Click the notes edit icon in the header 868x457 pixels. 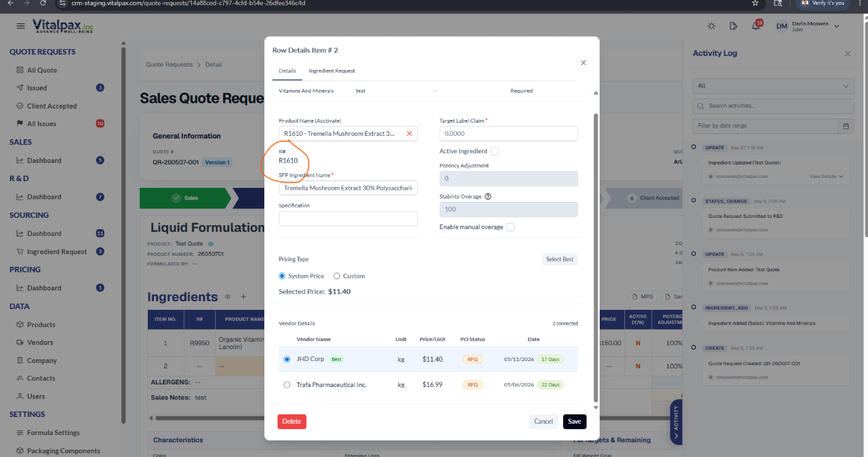pos(734,26)
